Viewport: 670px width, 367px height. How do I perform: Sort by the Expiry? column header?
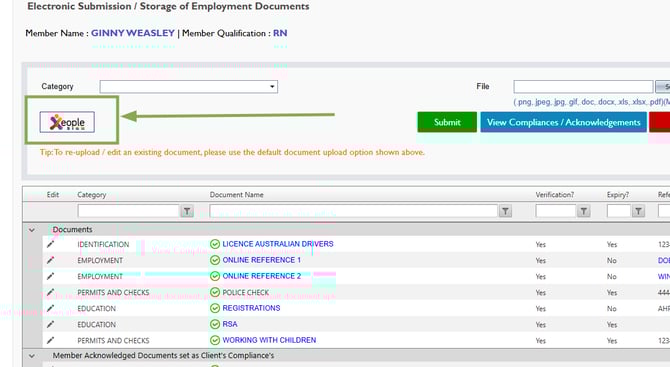(618, 195)
